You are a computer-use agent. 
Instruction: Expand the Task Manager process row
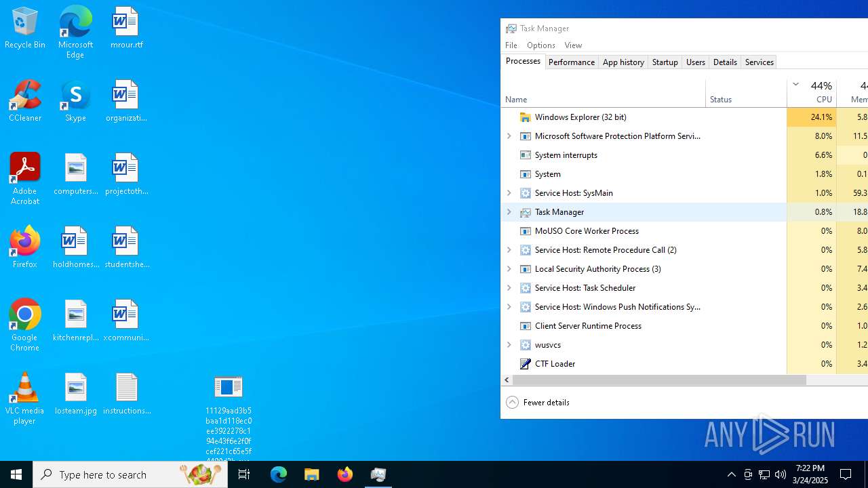[509, 212]
